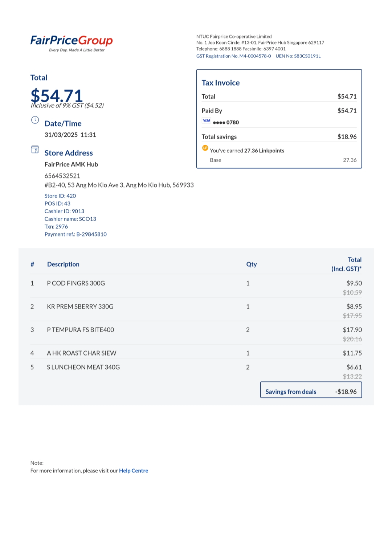Click Cashier ID: 9013
Screen dimensions: 392x554
pyautogui.click(x=64, y=211)
